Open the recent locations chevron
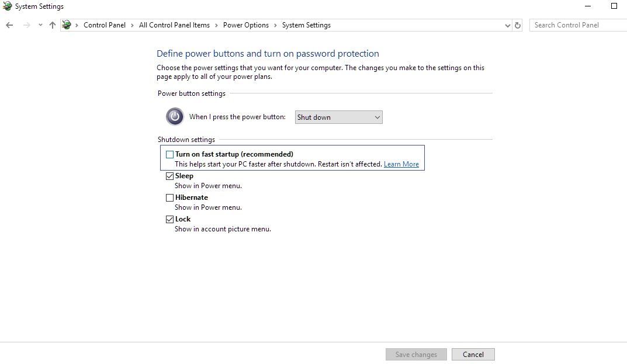 click(x=40, y=25)
